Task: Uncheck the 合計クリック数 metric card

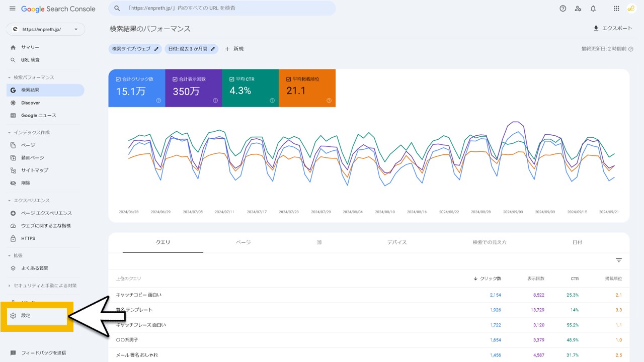Action: [119, 78]
